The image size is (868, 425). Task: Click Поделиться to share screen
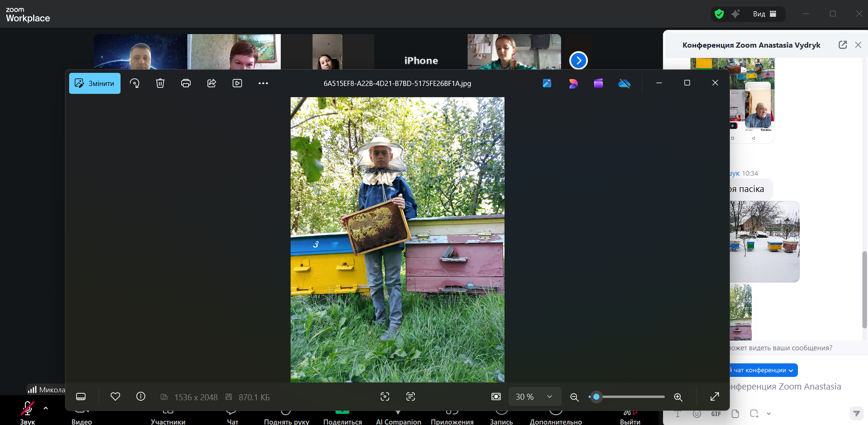342,417
